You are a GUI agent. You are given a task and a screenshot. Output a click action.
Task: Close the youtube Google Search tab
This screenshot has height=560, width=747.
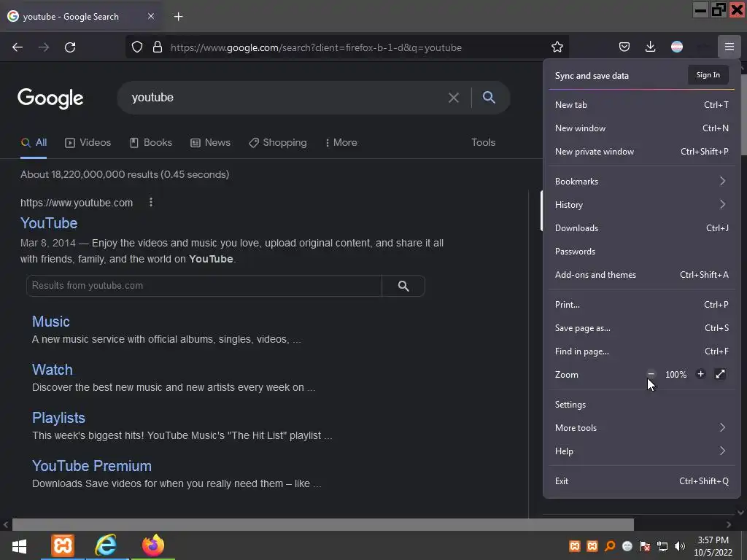[x=150, y=16]
